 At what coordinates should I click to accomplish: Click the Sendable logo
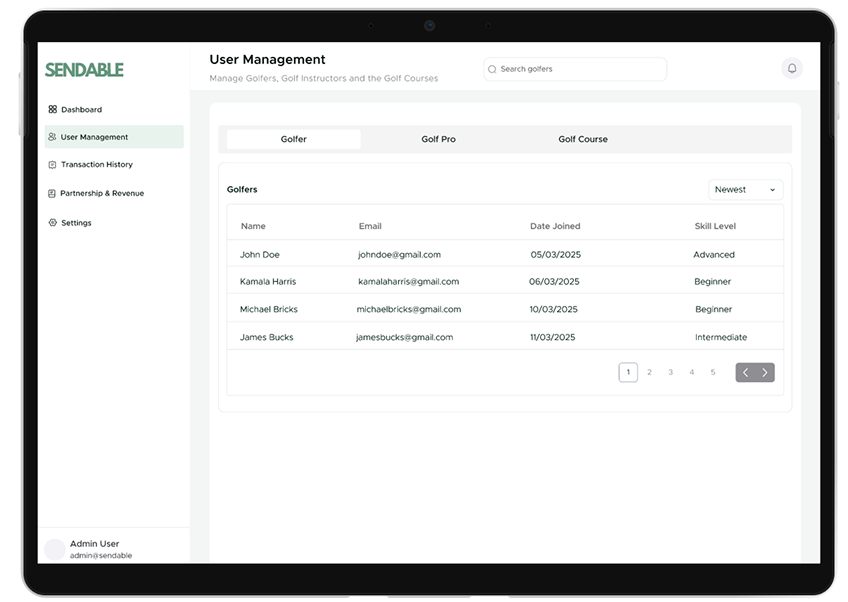84,69
